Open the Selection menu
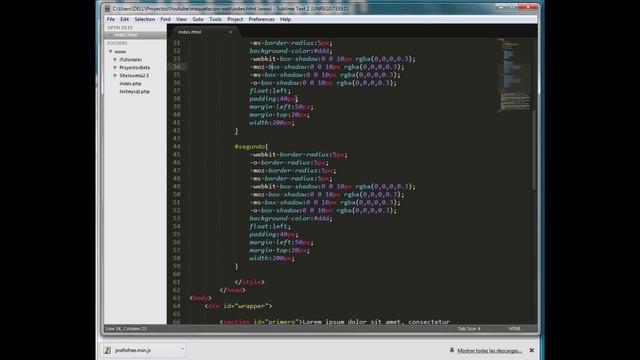640x360 pixels. 144,19
